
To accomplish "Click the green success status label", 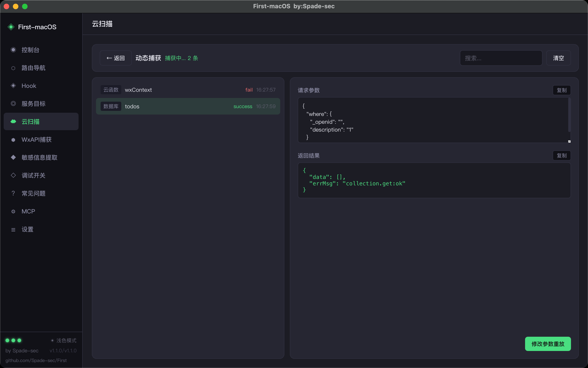I will click(x=243, y=106).
